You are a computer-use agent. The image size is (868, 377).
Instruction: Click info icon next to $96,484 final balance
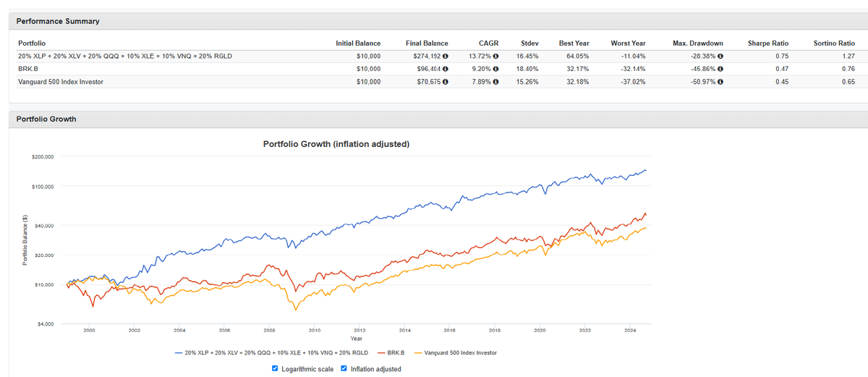tap(445, 69)
